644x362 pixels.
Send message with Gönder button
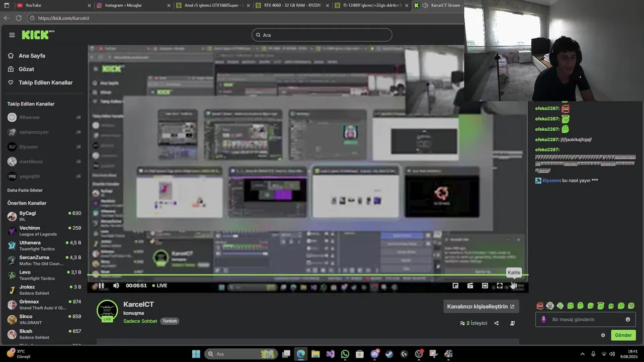click(623, 335)
